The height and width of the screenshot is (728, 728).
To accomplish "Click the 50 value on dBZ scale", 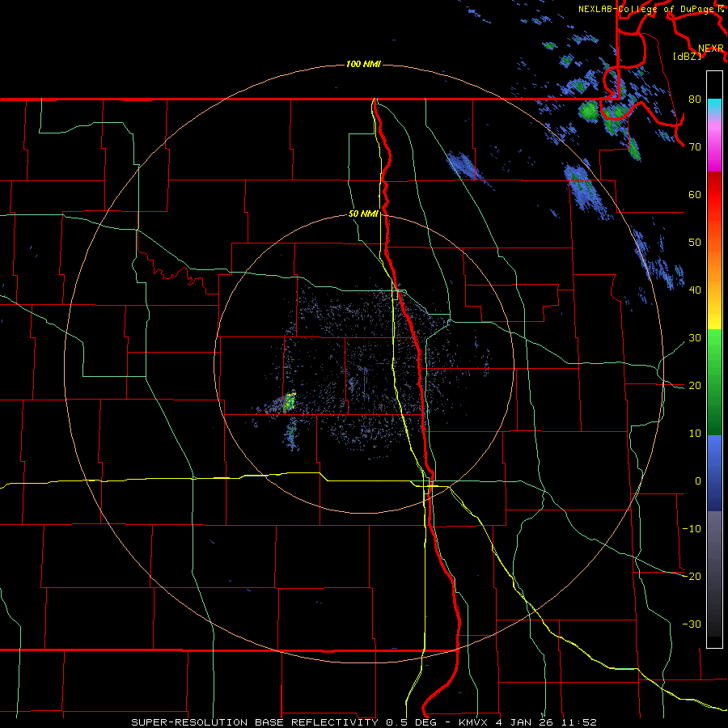I will click(695, 243).
